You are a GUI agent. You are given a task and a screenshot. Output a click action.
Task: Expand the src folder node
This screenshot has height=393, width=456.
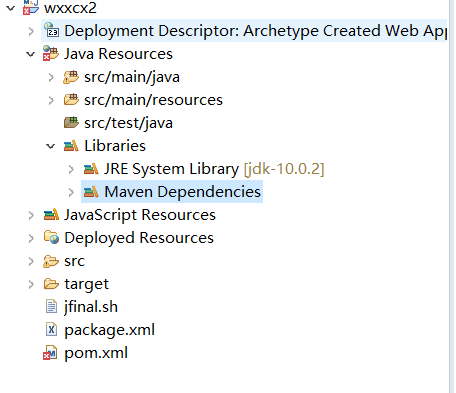tap(31, 261)
